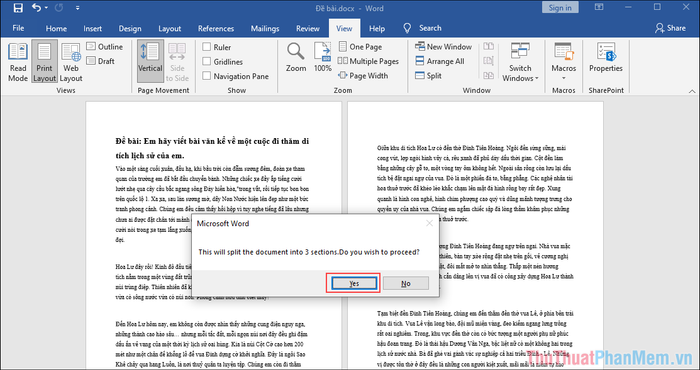Screen dimensions: 700x370
Task: Open the Macros dropdown arrow
Action: point(563,78)
